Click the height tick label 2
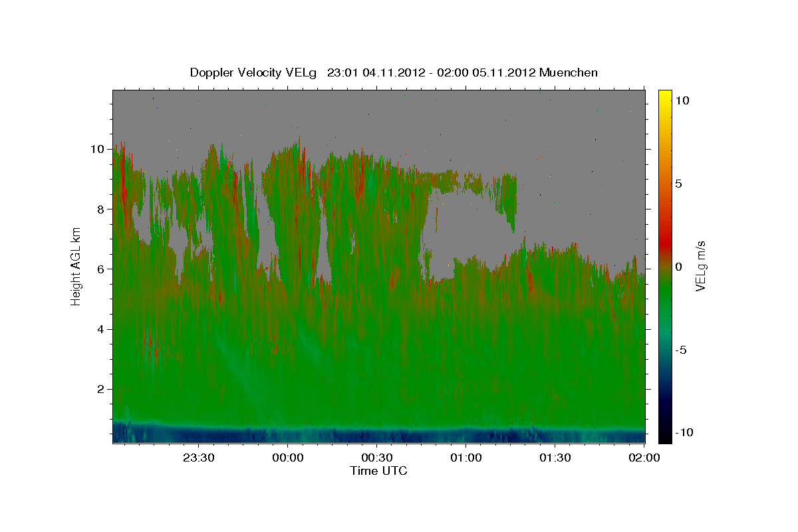The height and width of the screenshot is (532, 798). click(x=101, y=389)
